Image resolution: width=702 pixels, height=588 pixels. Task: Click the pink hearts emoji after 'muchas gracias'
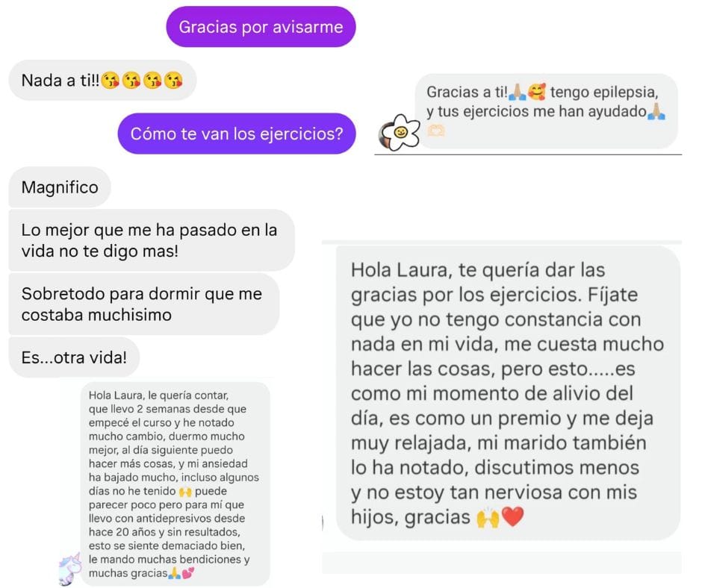188,573
